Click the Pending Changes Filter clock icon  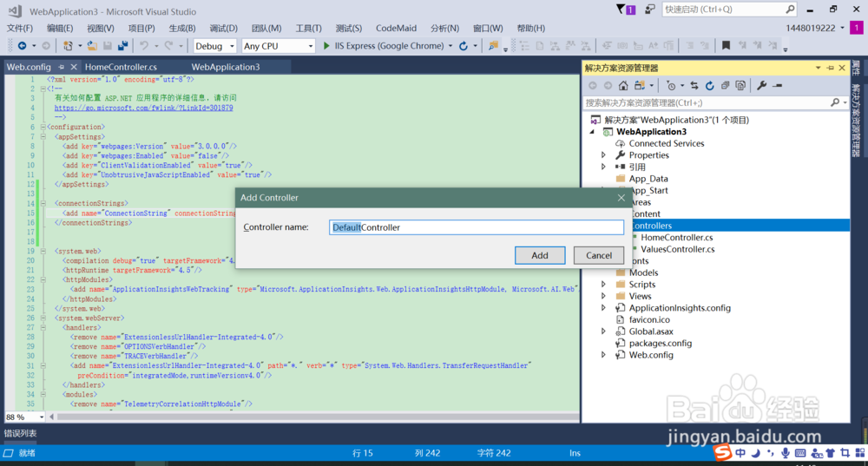pyautogui.click(x=671, y=86)
